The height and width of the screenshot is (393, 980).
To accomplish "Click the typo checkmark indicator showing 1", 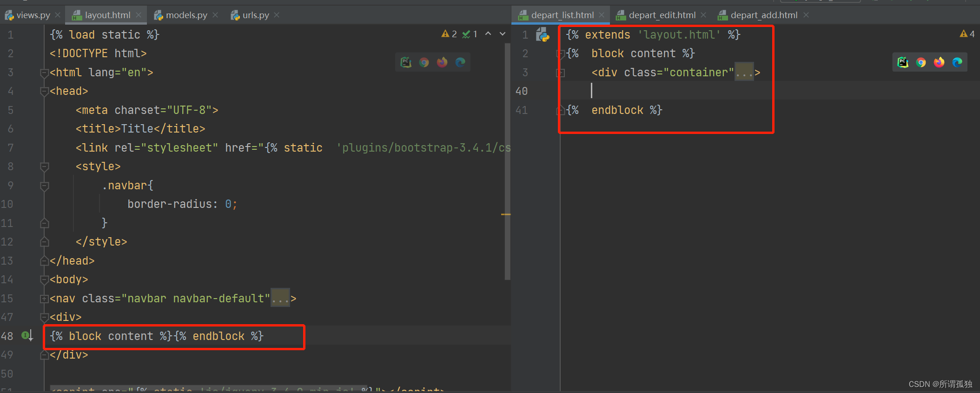I will (x=470, y=34).
